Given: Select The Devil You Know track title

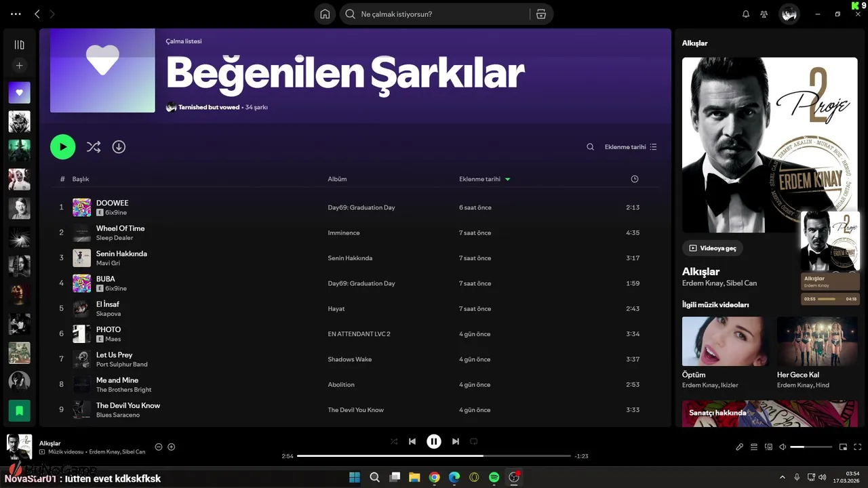Looking at the screenshot, I should coord(128,405).
